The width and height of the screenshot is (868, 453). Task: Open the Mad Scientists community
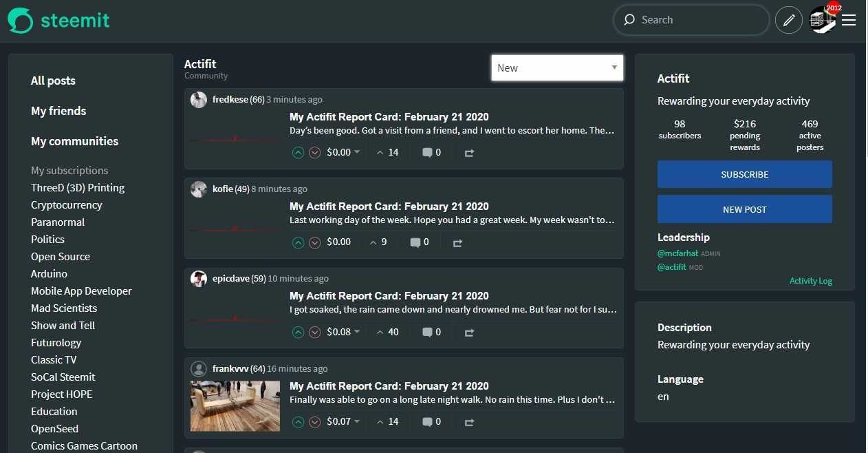tap(64, 308)
